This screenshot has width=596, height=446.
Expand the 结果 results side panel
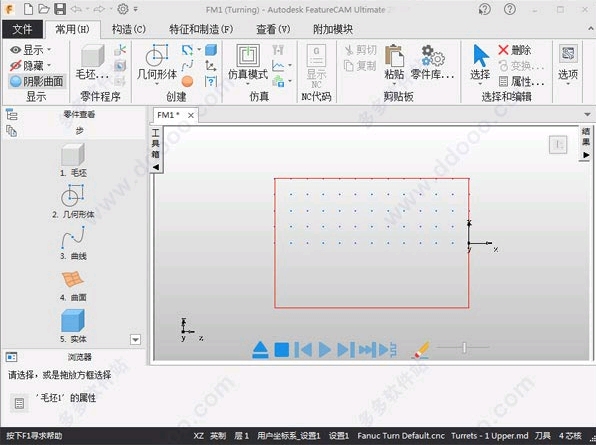[x=586, y=143]
